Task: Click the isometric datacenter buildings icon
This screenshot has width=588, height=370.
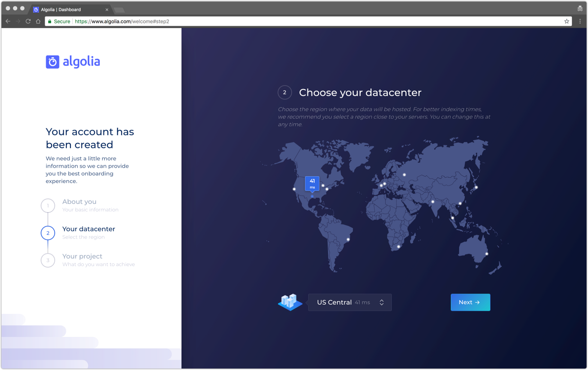Action: pos(290,302)
